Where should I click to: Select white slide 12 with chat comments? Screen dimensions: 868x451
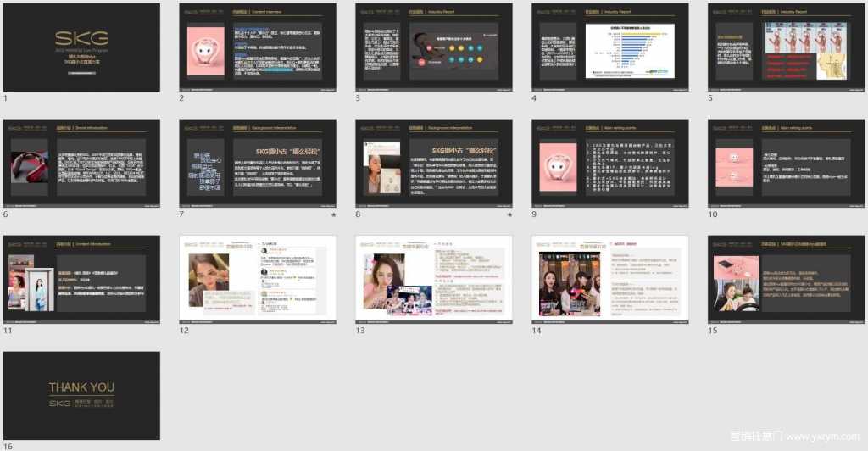click(258, 279)
